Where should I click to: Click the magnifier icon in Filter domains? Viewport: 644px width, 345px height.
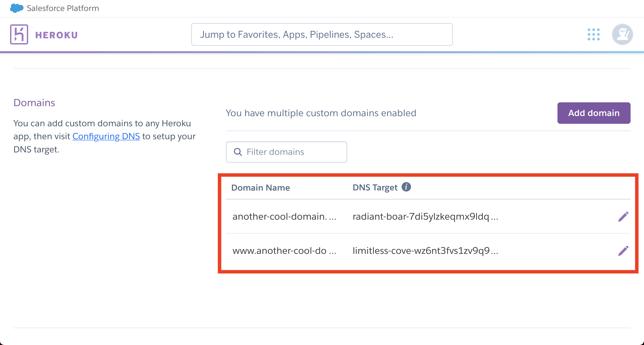(238, 152)
